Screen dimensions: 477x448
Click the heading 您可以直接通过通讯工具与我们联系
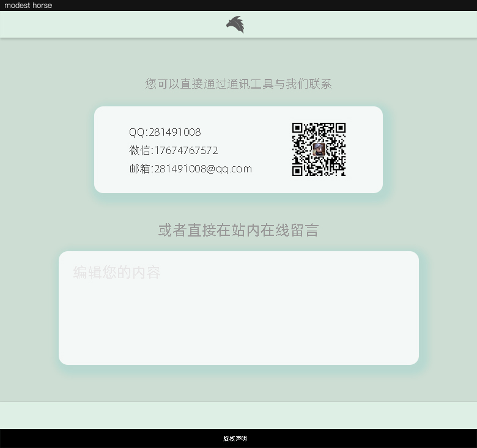[x=239, y=84]
